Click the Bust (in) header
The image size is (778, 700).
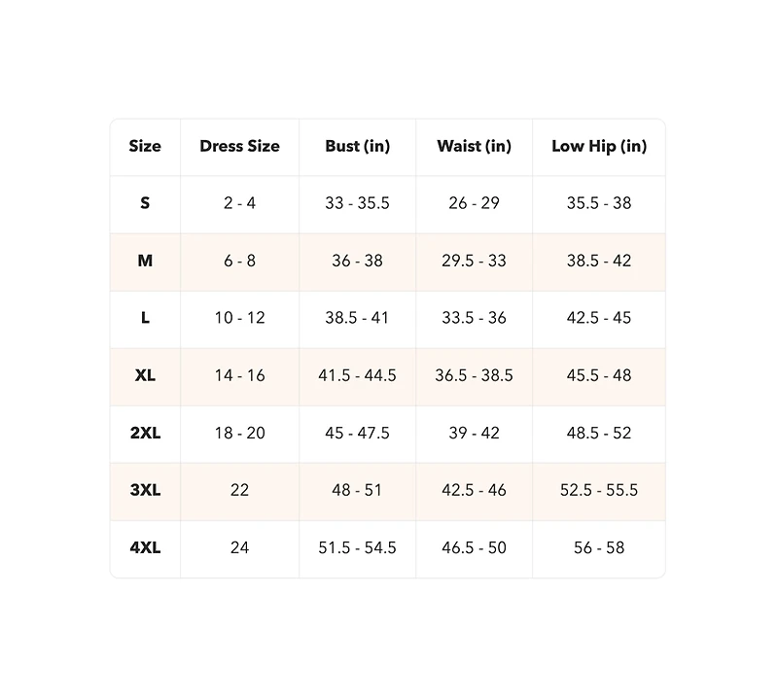coord(357,147)
